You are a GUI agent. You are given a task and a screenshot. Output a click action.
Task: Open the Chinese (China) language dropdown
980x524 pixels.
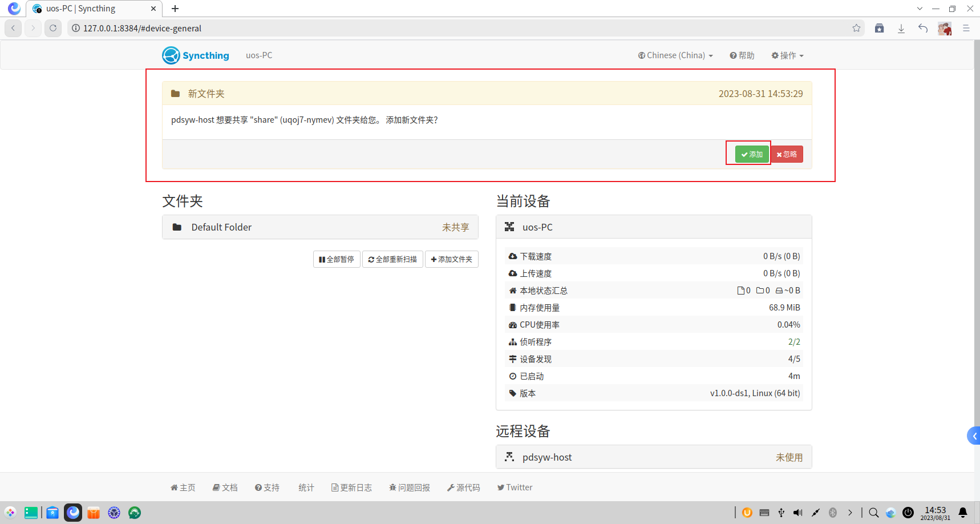click(x=675, y=55)
